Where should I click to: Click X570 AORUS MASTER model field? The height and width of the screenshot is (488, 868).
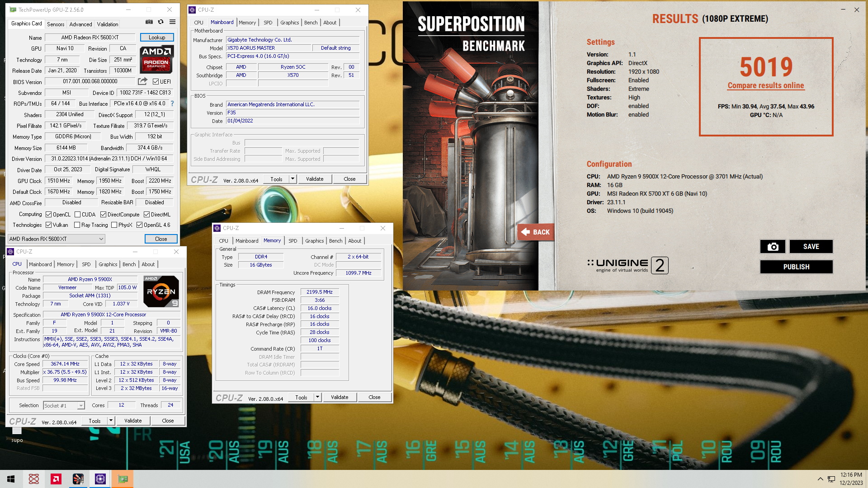[x=268, y=48]
